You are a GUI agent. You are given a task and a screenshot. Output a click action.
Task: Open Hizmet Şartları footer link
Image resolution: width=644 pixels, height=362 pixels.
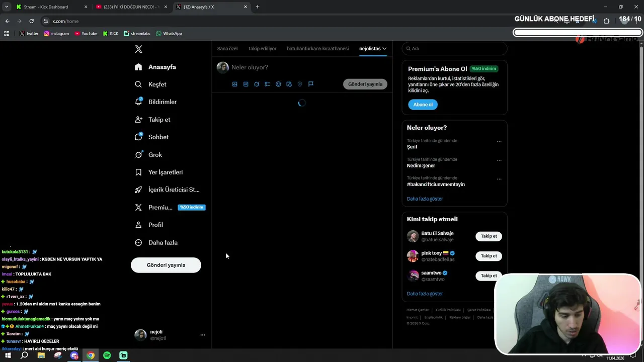418,310
